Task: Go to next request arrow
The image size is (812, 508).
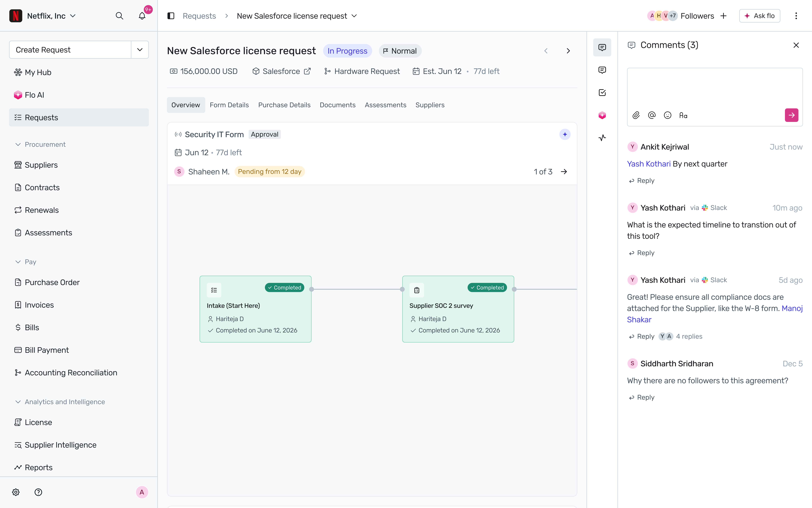Action: pos(568,51)
